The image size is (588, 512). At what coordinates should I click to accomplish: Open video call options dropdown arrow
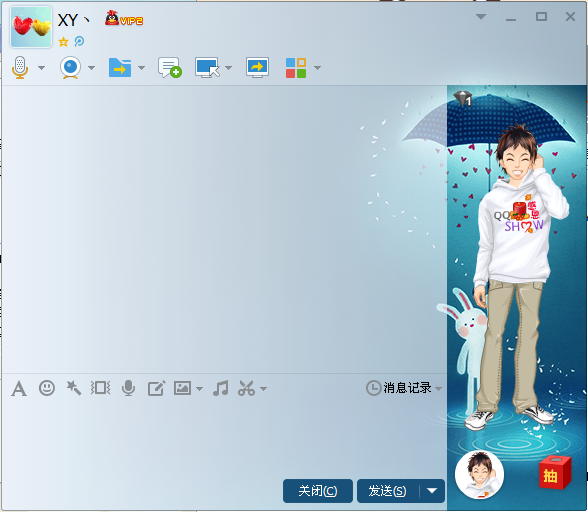point(92,68)
